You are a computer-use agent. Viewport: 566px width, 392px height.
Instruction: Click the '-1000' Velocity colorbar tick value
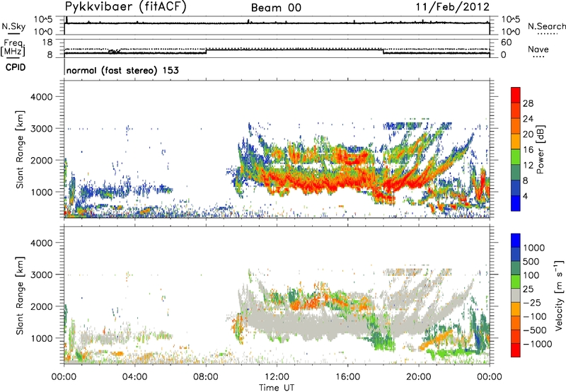pos(537,344)
